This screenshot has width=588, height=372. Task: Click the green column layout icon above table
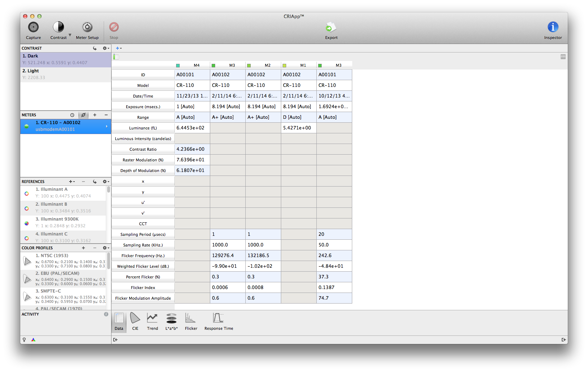pos(116,57)
